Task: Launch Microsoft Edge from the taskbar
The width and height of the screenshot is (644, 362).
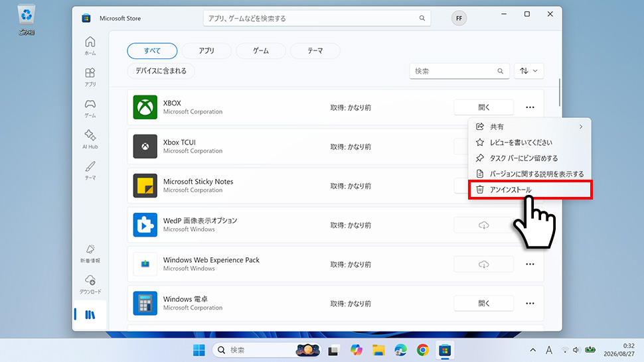Action: [x=400, y=350]
